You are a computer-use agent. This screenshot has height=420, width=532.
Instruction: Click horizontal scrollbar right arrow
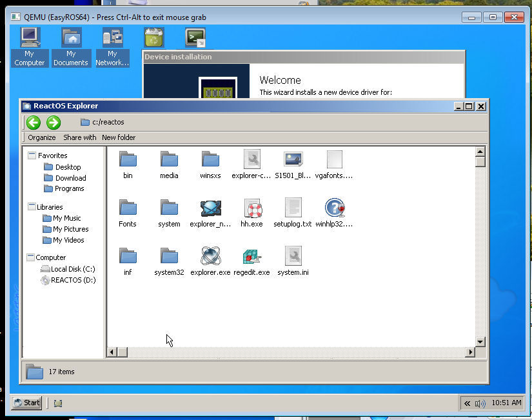[470, 352]
